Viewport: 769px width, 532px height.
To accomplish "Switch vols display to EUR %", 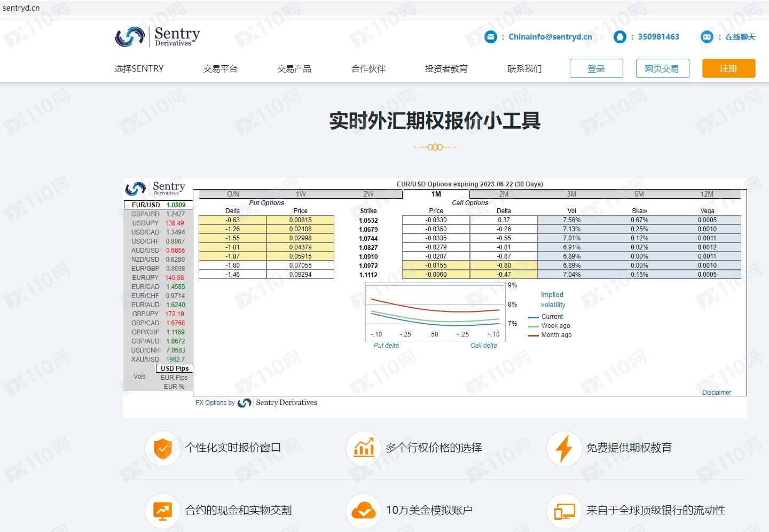I will pyautogui.click(x=174, y=386).
